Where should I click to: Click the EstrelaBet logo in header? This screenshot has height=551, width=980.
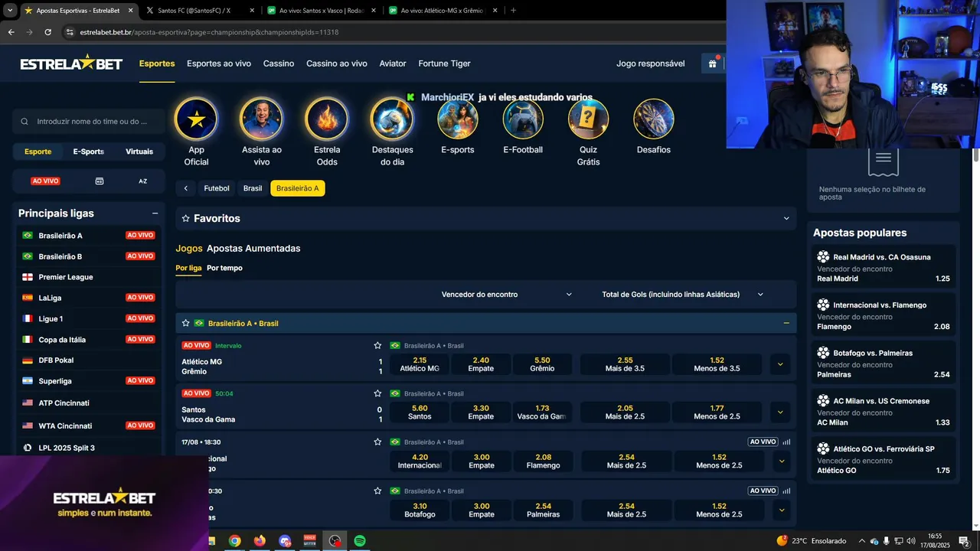pyautogui.click(x=71, y=64)
